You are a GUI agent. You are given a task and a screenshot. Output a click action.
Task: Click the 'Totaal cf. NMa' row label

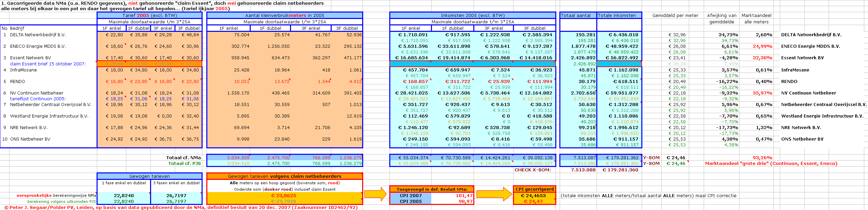[x=183, y=157]
